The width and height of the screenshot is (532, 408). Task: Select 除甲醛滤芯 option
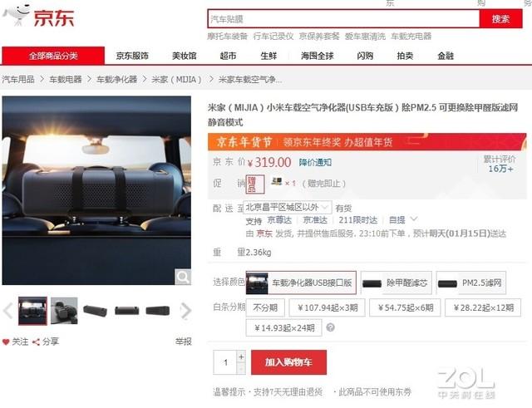[397, 283]
